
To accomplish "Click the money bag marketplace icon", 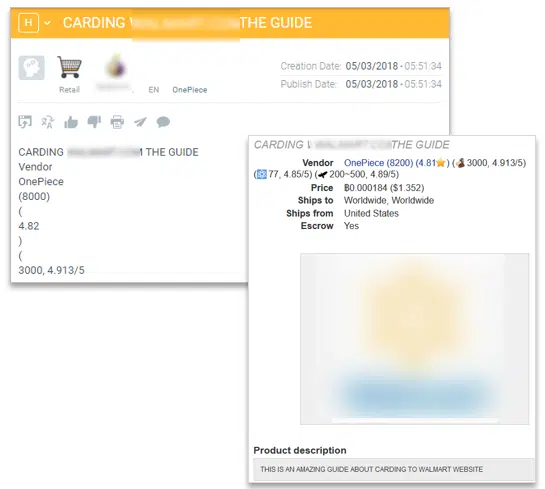I will (x=461, y=163).
